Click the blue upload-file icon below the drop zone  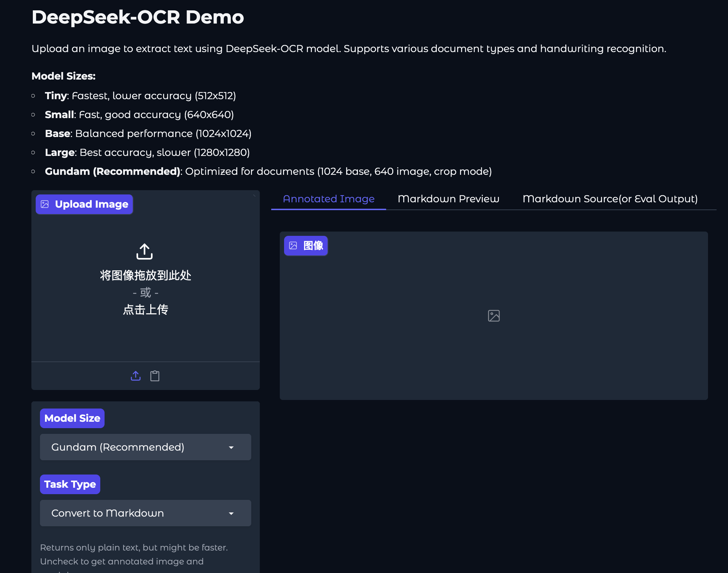pyautogui.click(x=136, y=376)
